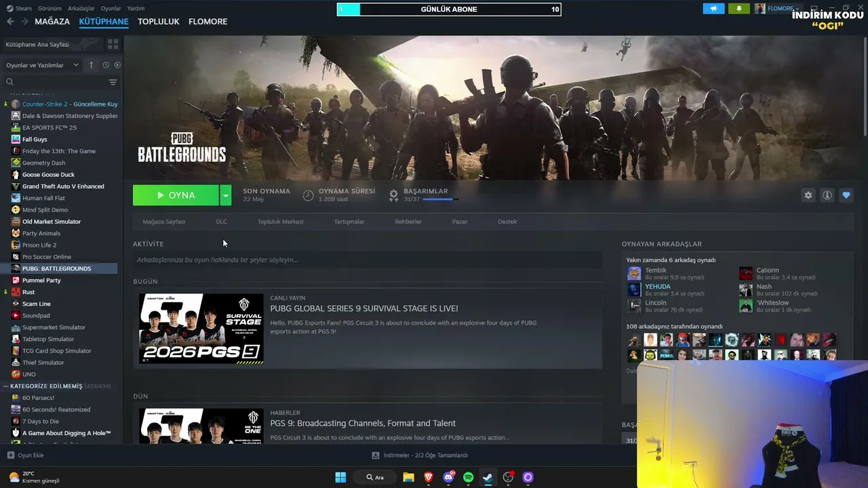Open Arkadaşlar menu
The height and width of the screenshot is (488, 868).
coord(81,8)
